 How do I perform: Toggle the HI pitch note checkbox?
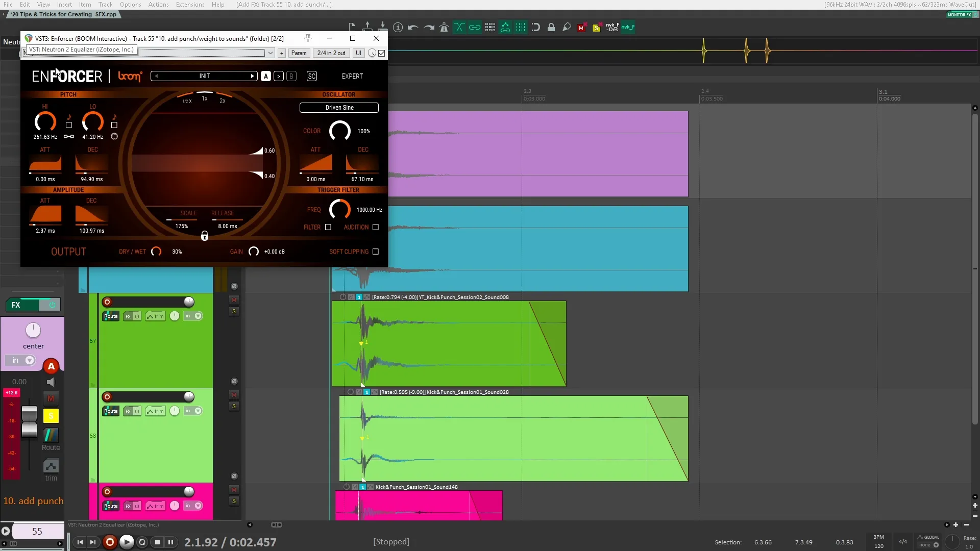point(69,125)
